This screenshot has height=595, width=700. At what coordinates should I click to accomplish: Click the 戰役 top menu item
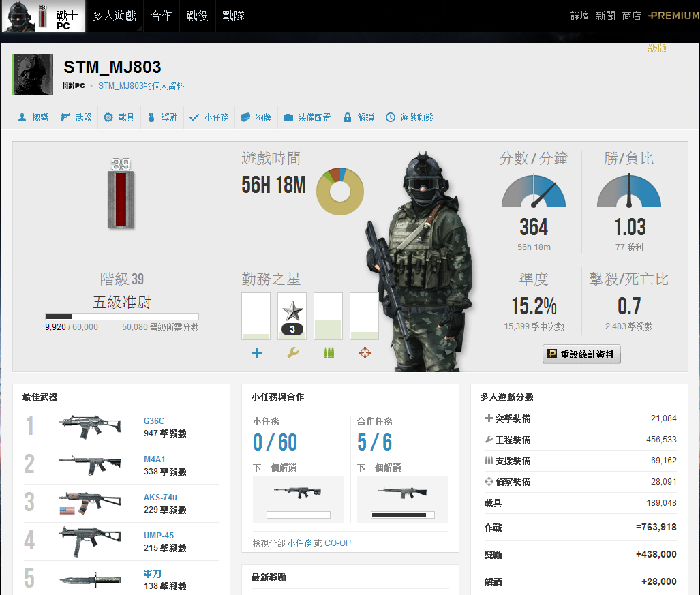pyautogui.click(x=197, y=16)
